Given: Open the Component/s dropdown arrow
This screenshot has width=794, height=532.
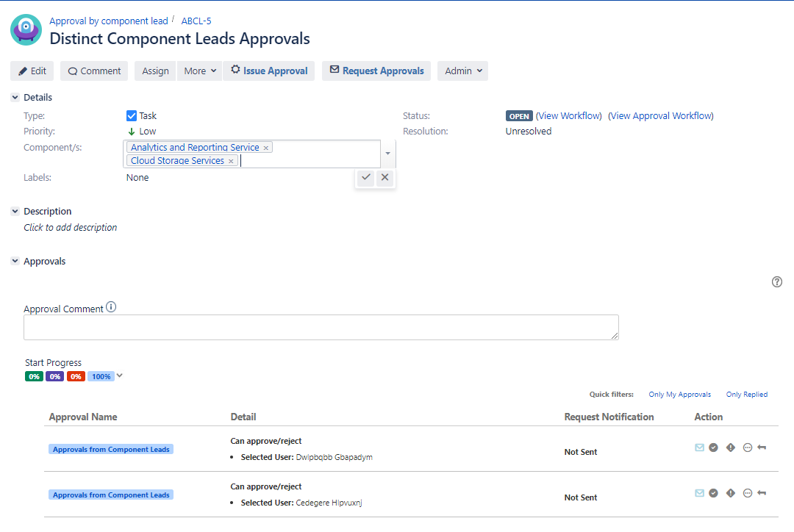Looking at the screenshot, I should tap(387, 154).
